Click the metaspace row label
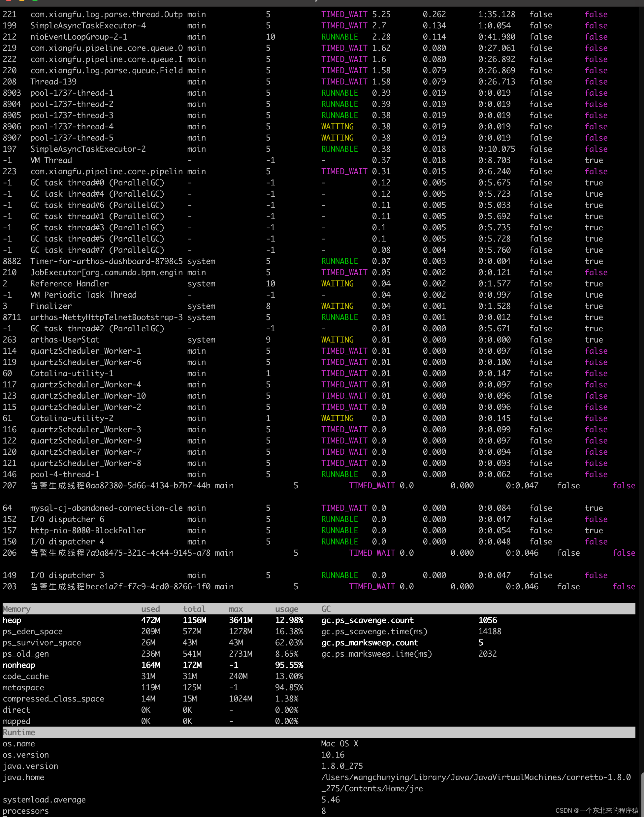Viewport: 644px width, 817px height. tap(23, 688)
